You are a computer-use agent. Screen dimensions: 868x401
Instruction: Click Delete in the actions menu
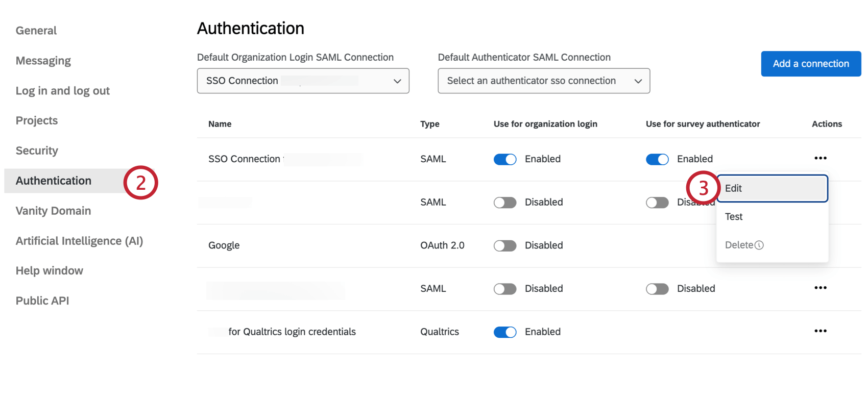tap(739, 245)
